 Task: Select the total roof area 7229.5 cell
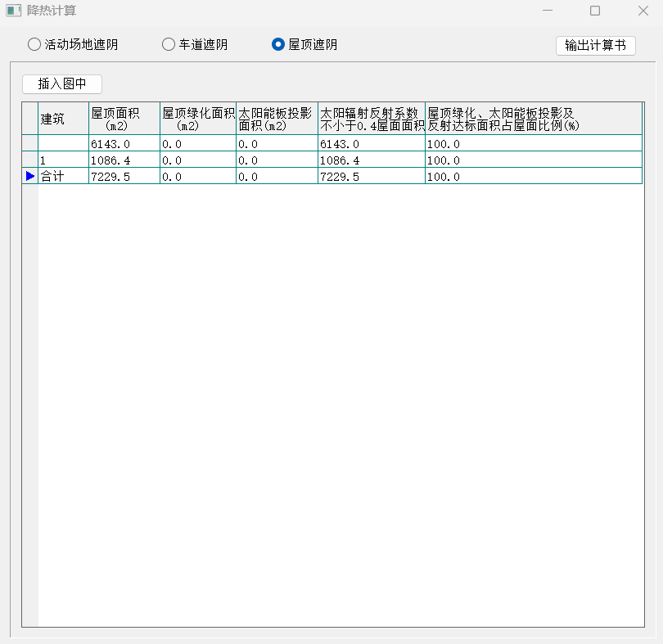(x=124, y=177)
